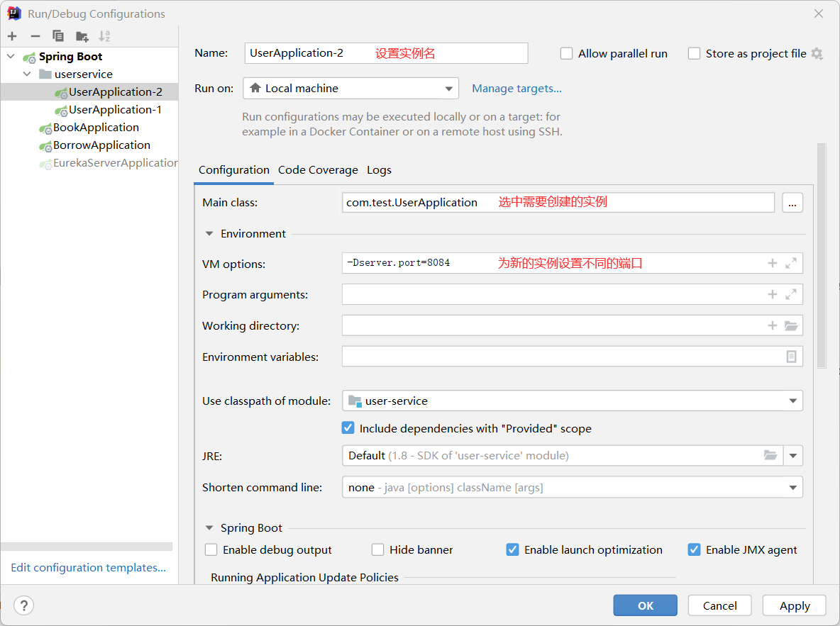
Task: Click the save-to-new-folder icon
Action: pos(82,36)
